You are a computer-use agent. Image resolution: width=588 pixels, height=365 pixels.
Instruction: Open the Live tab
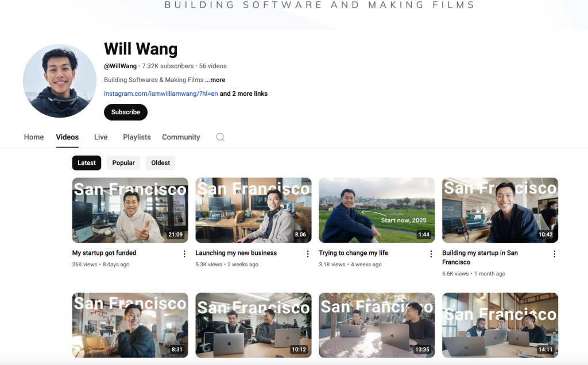click(x=100, y=137)
